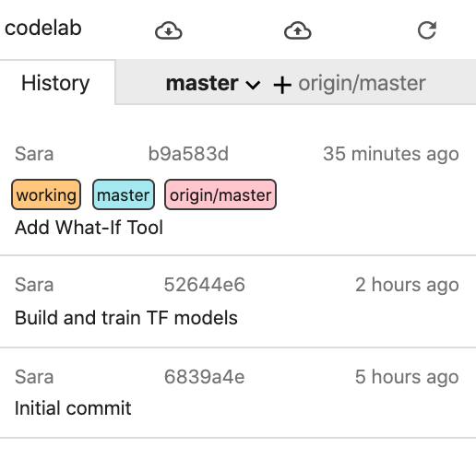Create new branch with plus icon
The image size is (476, 459).
(282, 85)
